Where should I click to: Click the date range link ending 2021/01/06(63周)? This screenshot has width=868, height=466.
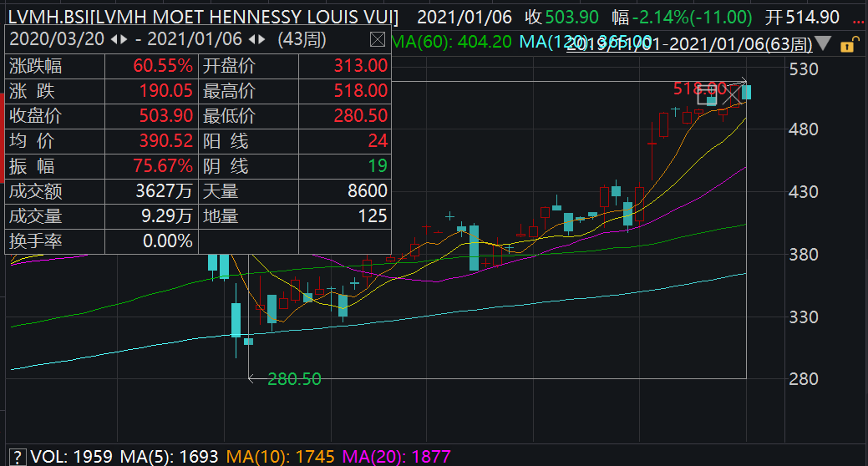tap(689, 45)
